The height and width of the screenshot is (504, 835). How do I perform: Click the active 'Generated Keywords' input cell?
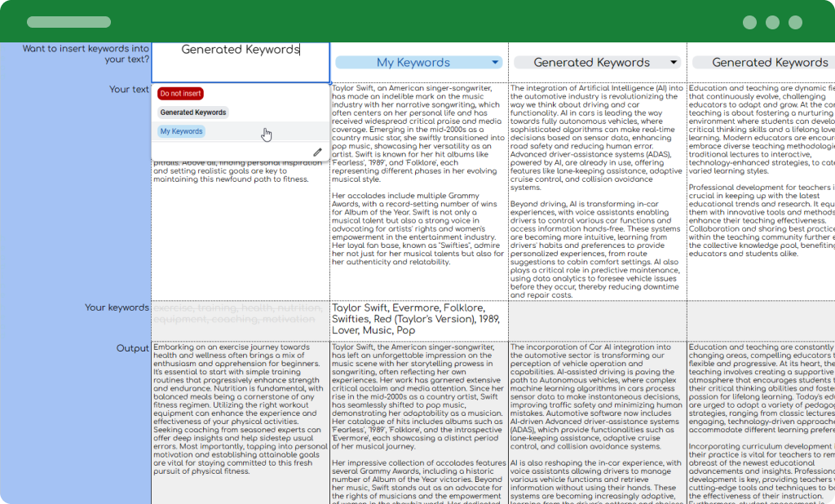241,62
